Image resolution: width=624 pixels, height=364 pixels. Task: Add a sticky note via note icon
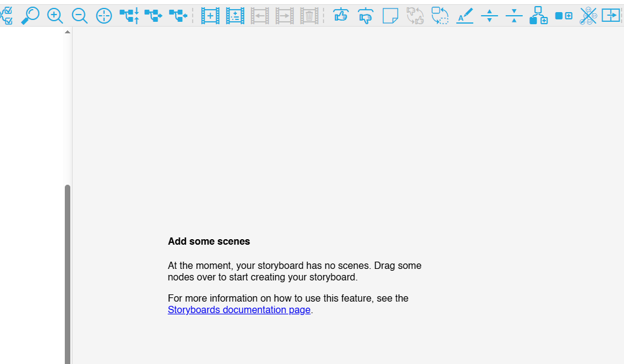pyautogui.click(x=390, y=16)
